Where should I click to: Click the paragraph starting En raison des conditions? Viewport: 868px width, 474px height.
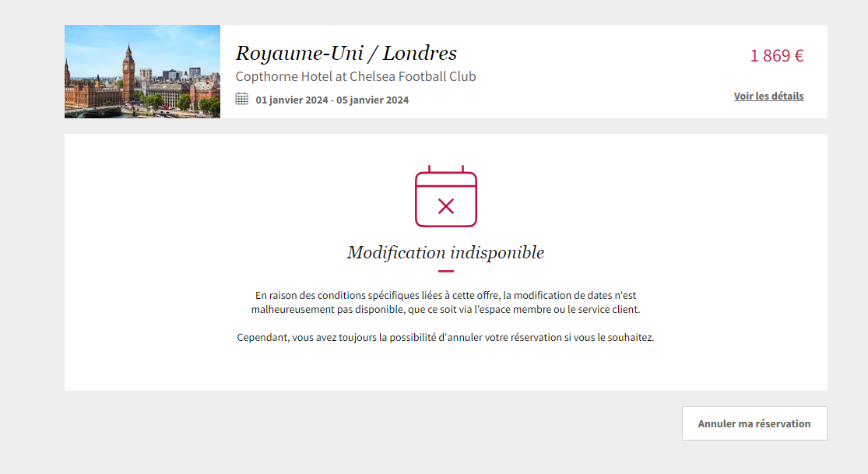pos(445,302)
